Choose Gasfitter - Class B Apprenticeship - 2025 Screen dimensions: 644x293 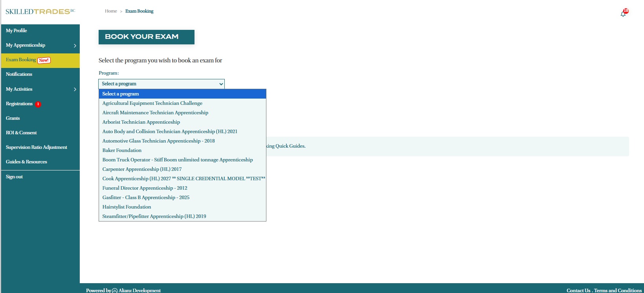coord(146,198)
